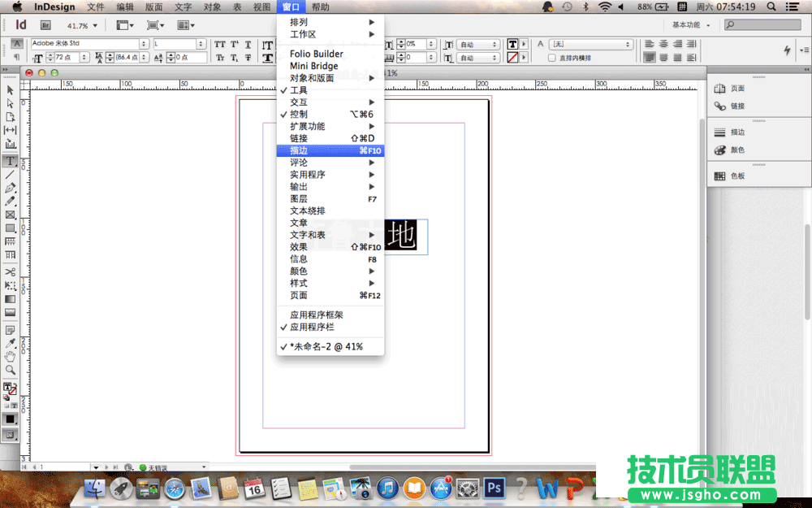
Task: Pick the Eyedropper tool
Action: [x=10, y=342]
